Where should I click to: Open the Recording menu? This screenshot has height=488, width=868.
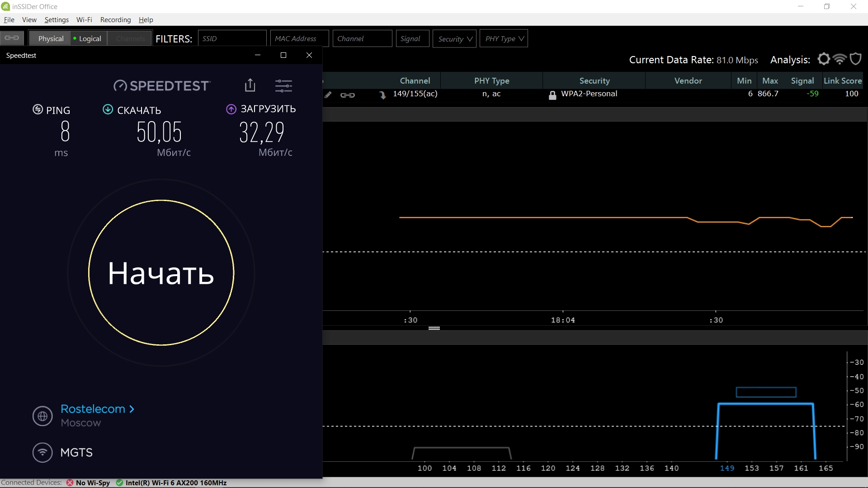coord(115,19)
